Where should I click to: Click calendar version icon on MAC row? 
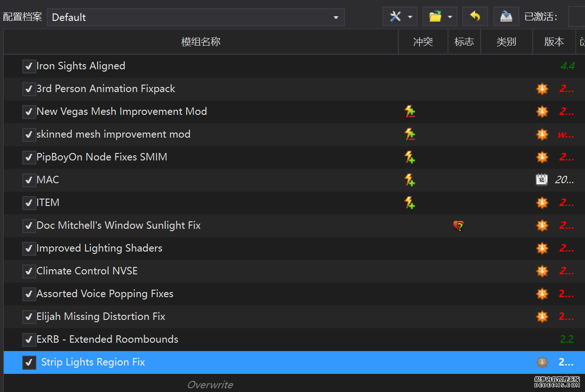(x=542, y=180)
